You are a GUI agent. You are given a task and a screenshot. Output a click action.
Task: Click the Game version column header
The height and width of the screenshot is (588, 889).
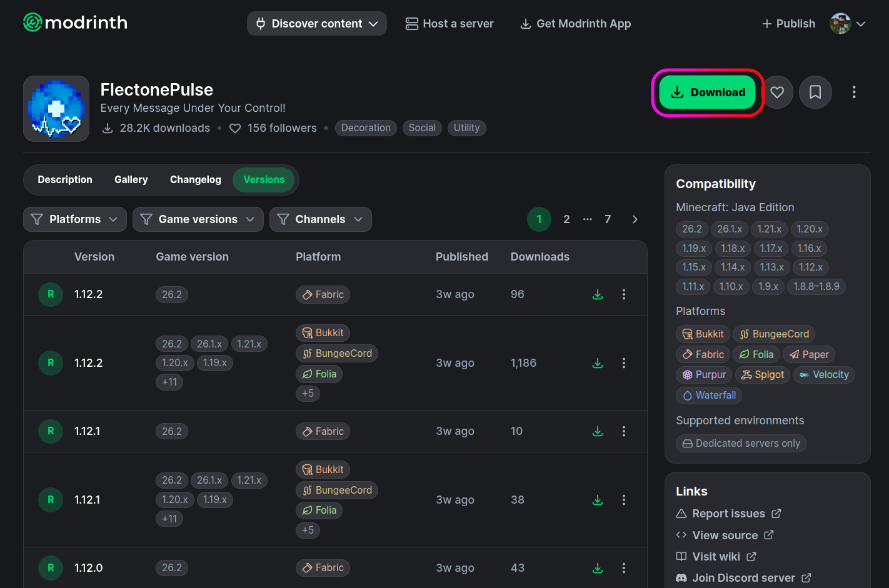[x=193, y=257]
